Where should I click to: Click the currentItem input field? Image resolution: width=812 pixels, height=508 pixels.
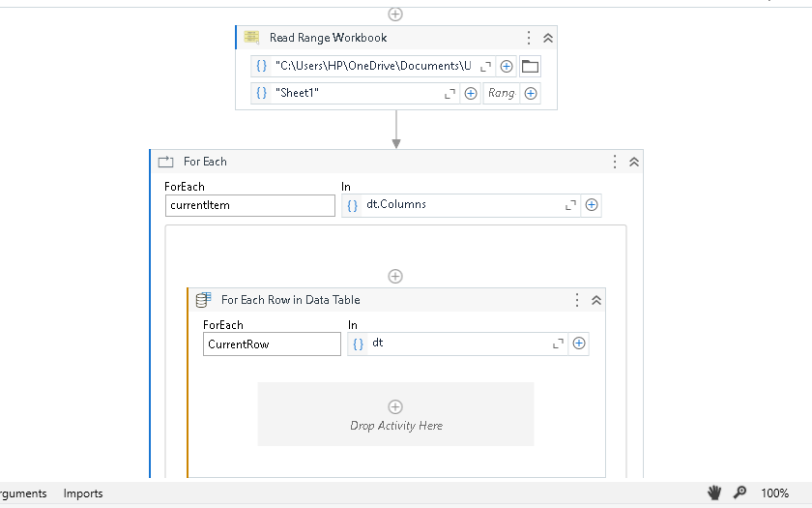[x=249, y=205]
